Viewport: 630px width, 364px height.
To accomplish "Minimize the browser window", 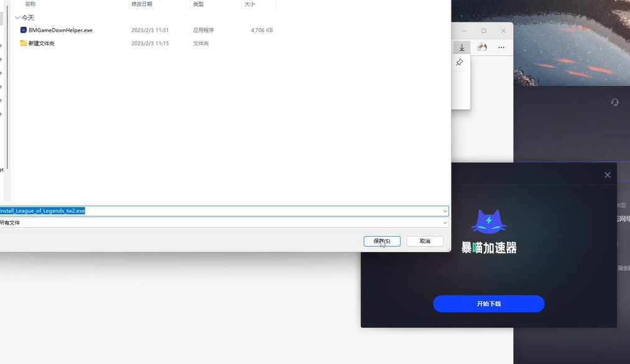I will pos(464,31).
